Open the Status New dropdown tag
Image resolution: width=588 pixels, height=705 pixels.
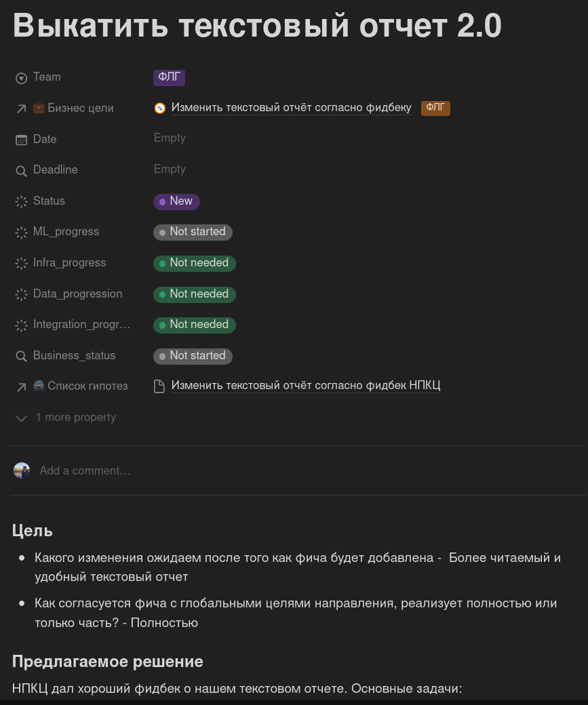click(176, 201)
